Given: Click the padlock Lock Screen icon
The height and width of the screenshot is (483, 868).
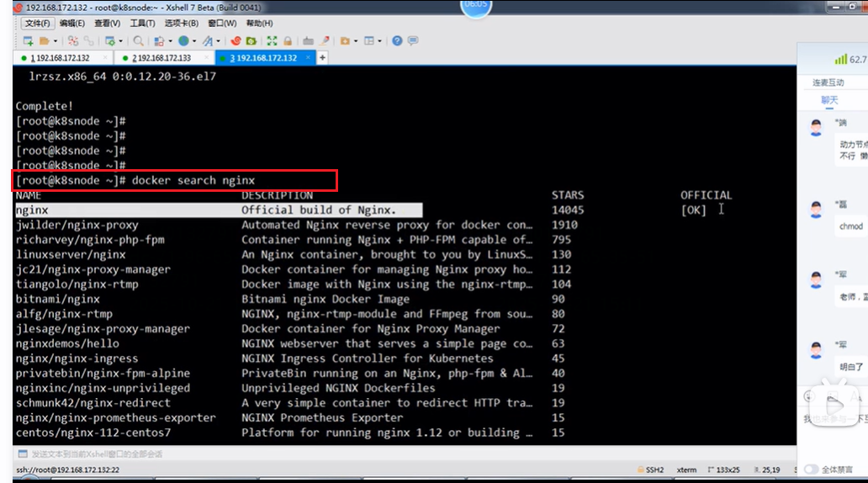Looking at the screenshot, I should click(x=288, y=41).
